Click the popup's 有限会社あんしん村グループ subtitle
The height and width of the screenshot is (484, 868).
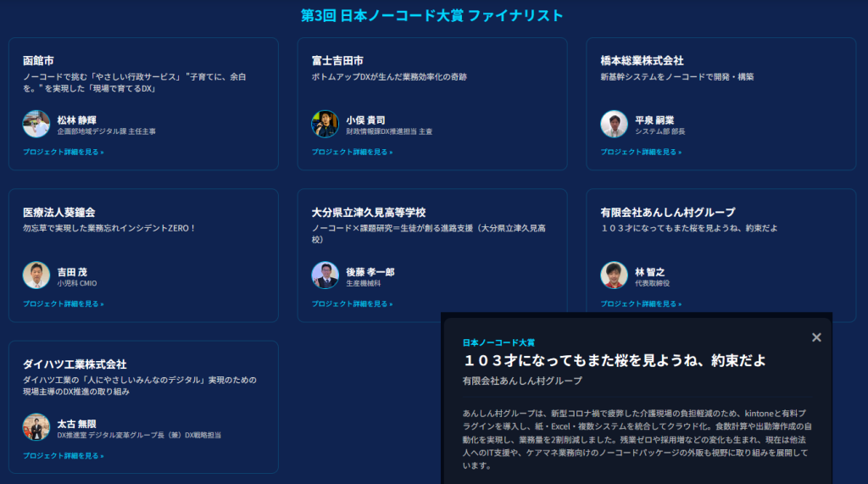click(x=522, y=381)
